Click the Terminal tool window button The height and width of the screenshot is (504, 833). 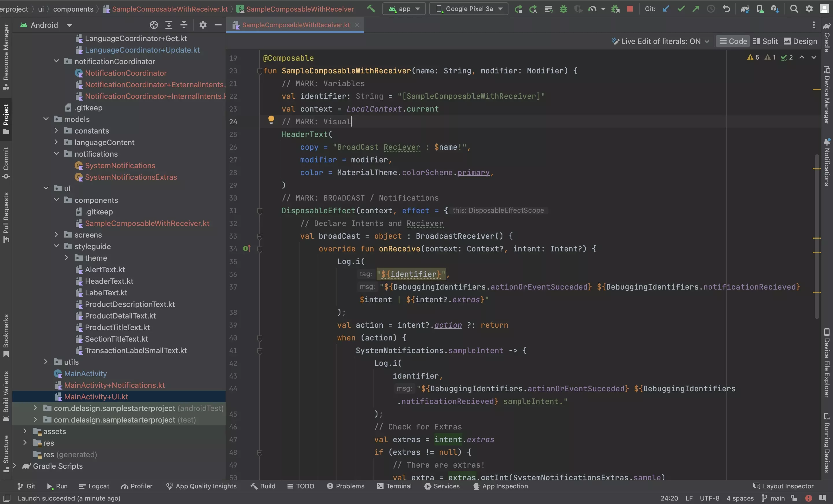coord(397,487)
